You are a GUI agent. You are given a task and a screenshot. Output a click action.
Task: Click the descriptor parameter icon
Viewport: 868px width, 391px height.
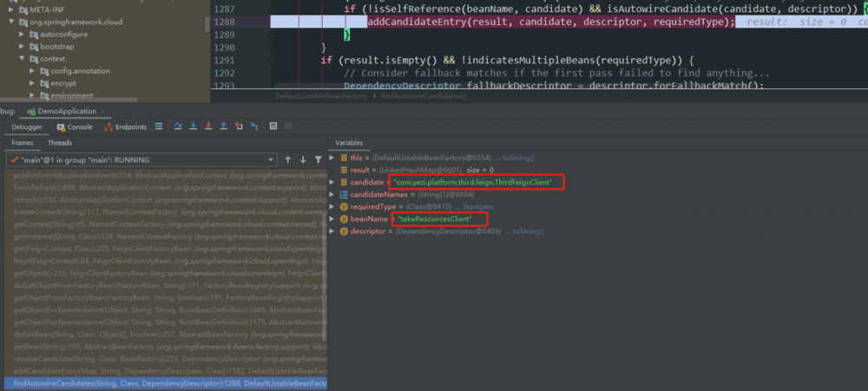(344, 231)
